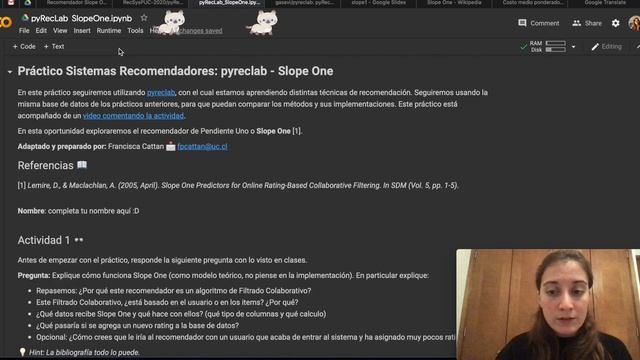The height and width of the screenshot is (360, 640).
Task: Rename the notebook title pyRecLab_SlopeOne.ipynb
Action: point(82,18)
